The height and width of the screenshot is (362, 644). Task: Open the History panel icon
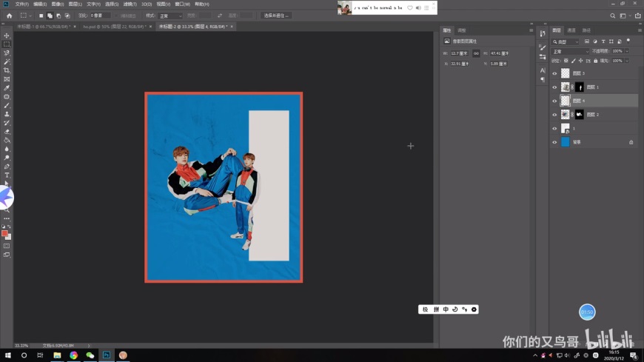tap(543, 34)
